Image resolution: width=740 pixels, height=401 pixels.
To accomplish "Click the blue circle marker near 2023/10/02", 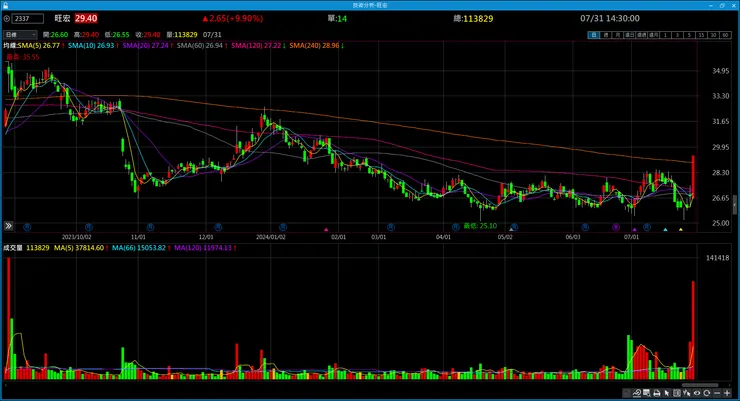I will point(89,227).
